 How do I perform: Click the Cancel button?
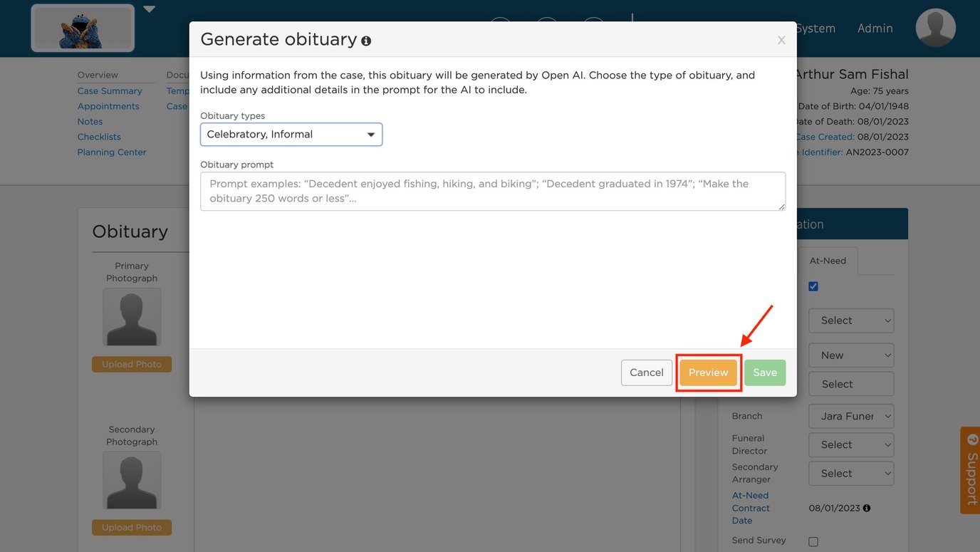click(x=646, y=373)
